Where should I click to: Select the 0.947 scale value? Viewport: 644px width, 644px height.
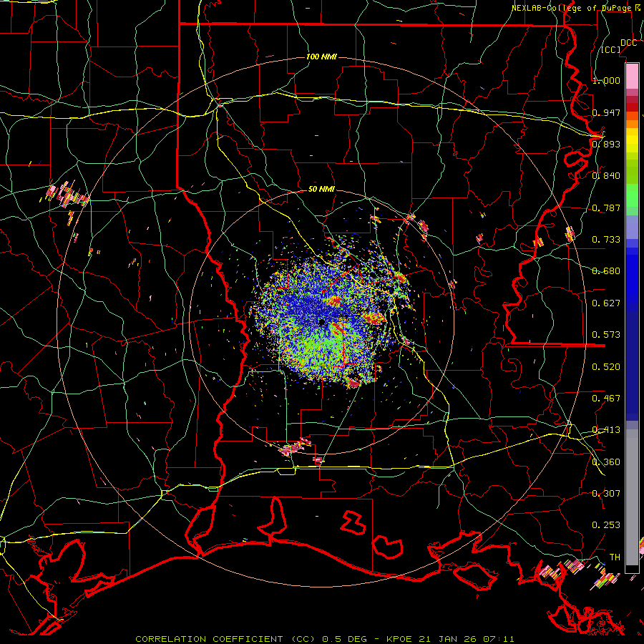(x=606, y=112)
